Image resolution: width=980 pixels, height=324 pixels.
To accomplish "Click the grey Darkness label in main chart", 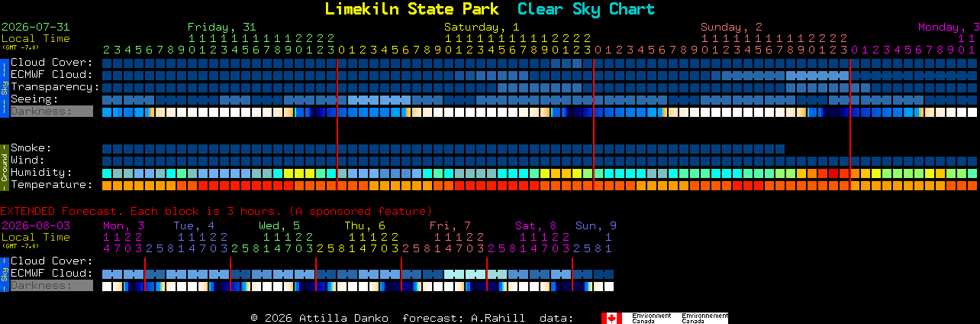I will click(51, 112).
